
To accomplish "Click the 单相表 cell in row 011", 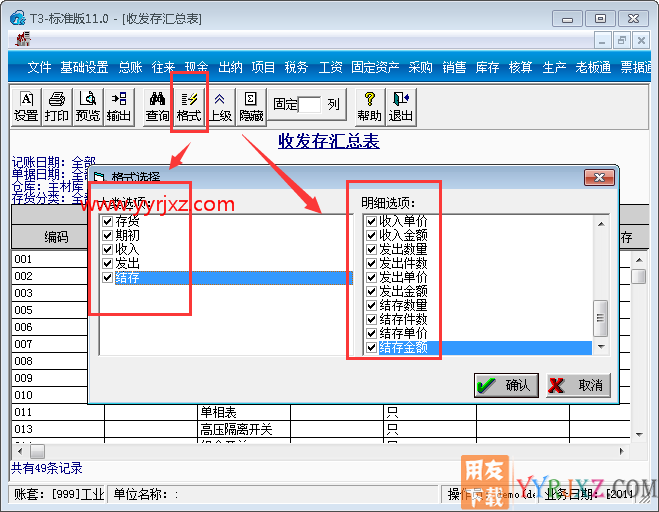I will coord(244,412).
